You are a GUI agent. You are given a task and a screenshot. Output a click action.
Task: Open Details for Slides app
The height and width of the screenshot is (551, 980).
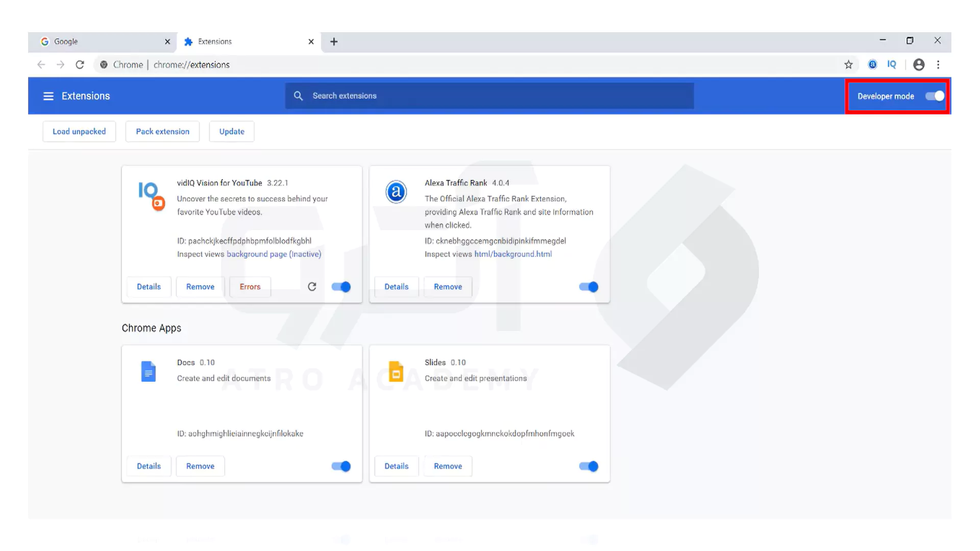(x=397, y=466)
